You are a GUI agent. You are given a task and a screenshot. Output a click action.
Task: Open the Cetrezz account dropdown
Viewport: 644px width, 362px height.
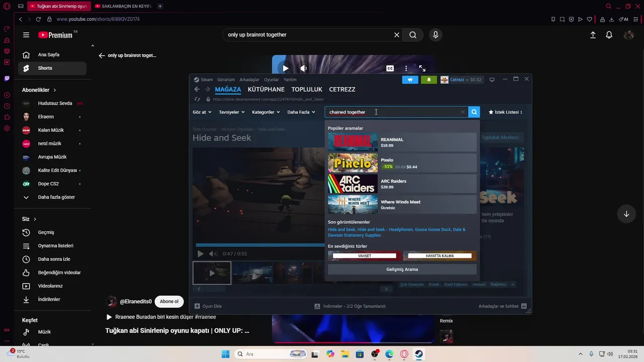461,79
